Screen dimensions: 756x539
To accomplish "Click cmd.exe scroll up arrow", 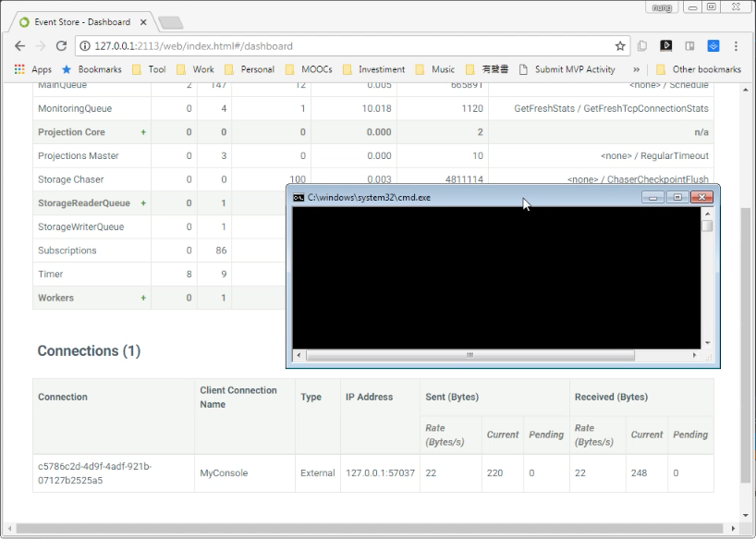I will (x=707, y=213).
